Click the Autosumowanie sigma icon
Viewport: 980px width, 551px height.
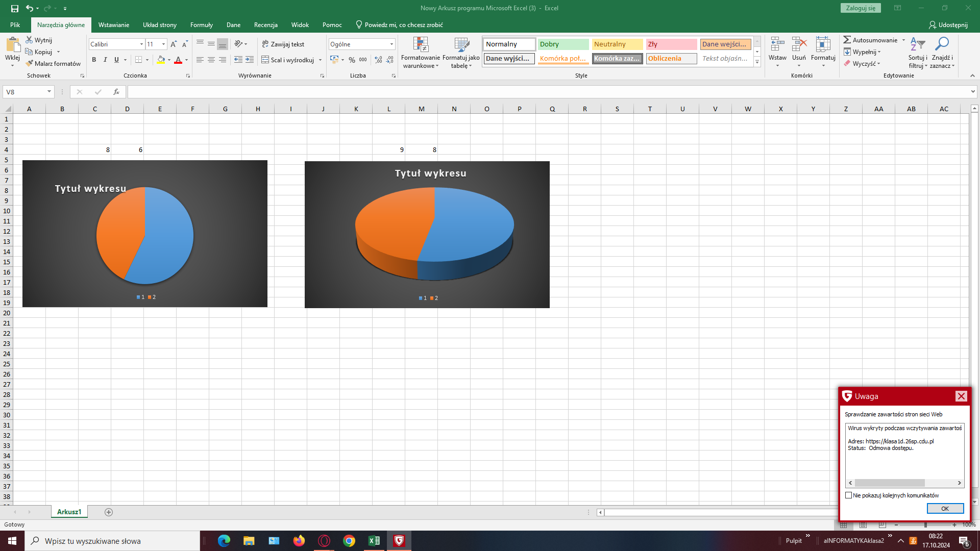click(x=847, y=40)
